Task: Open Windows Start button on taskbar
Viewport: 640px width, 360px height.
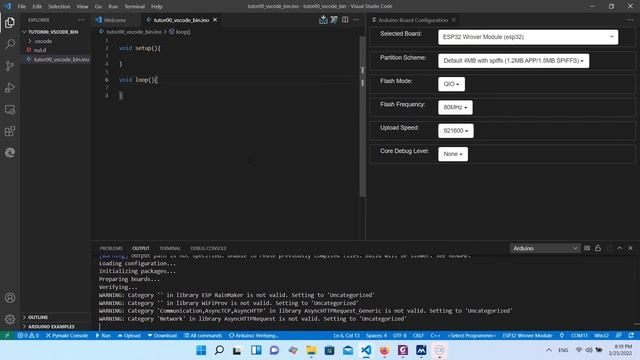Action: [201, 350]
